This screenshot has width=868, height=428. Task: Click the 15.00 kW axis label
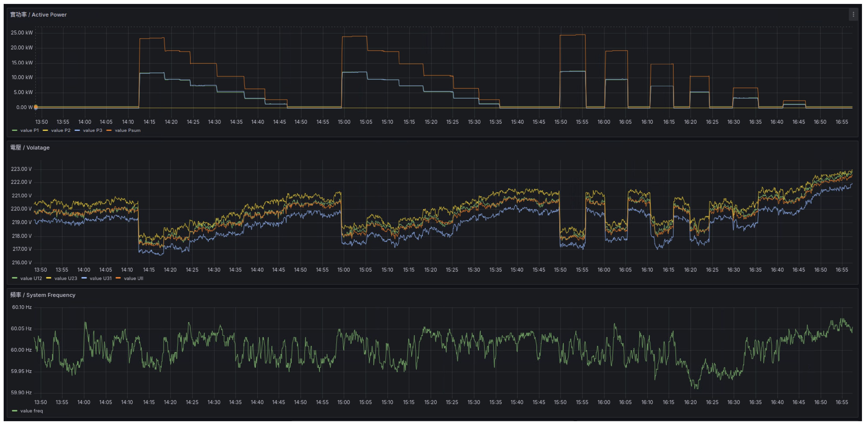point(22,63)
